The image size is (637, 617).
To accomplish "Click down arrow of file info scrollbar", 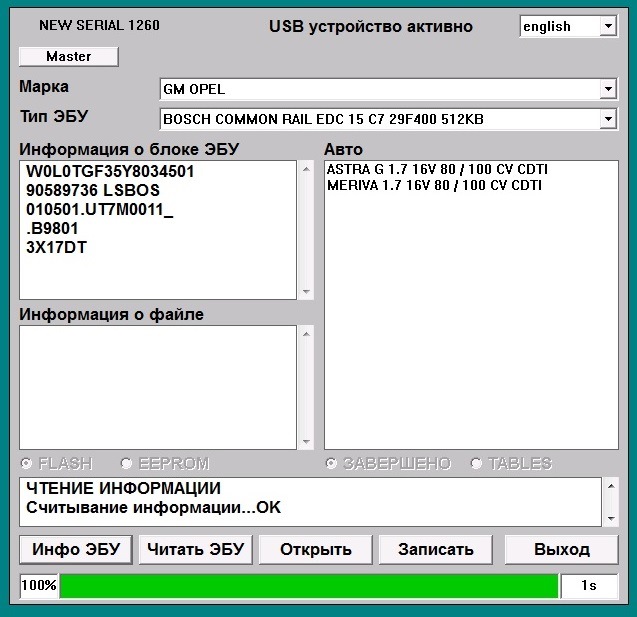I will tap(306, 442).
